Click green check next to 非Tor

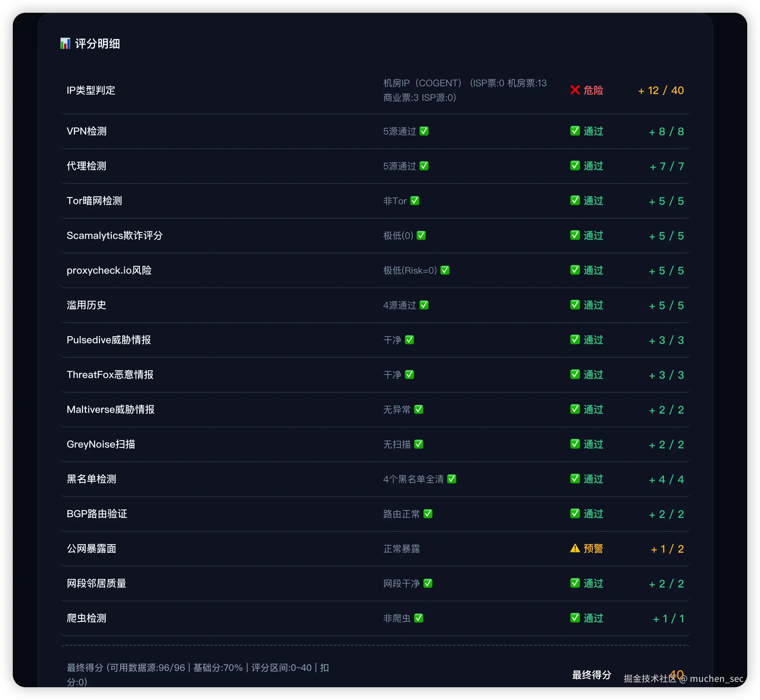[415, 201]
